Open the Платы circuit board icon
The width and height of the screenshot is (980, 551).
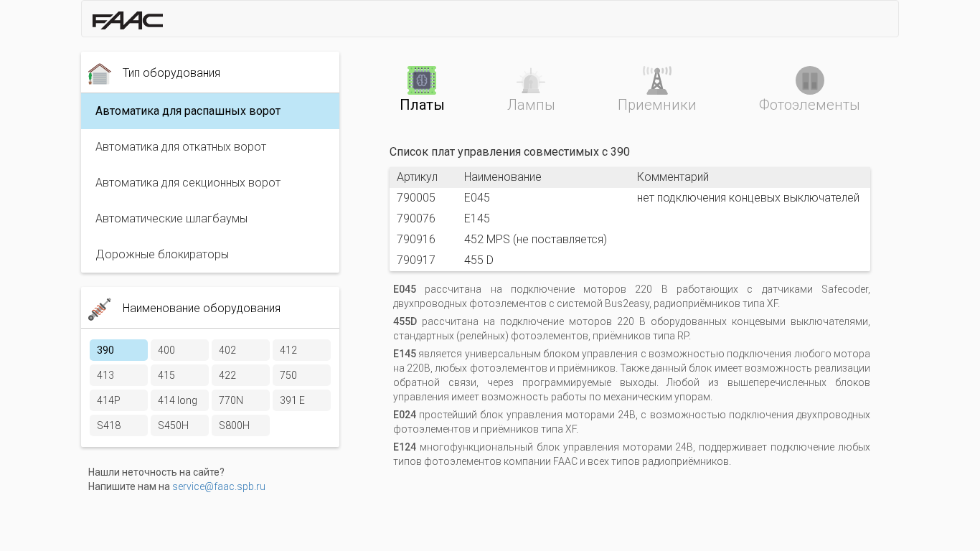pyautogui.click(x=422, y=80)
